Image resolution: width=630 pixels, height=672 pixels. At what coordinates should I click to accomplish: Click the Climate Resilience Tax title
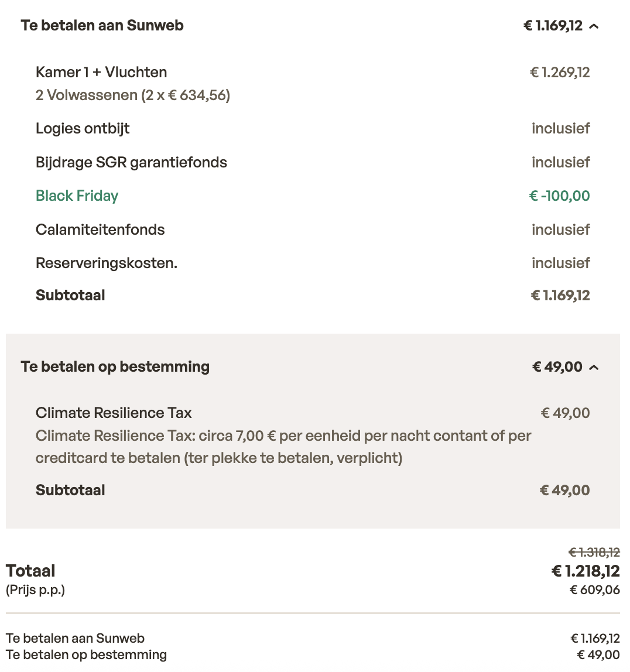coord(114,413)
